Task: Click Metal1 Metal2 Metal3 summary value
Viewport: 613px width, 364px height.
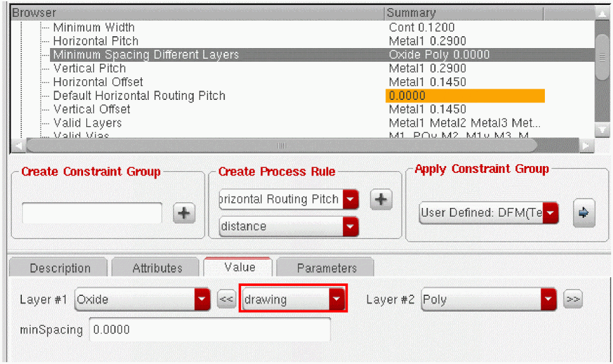Action: coord(464,123)
